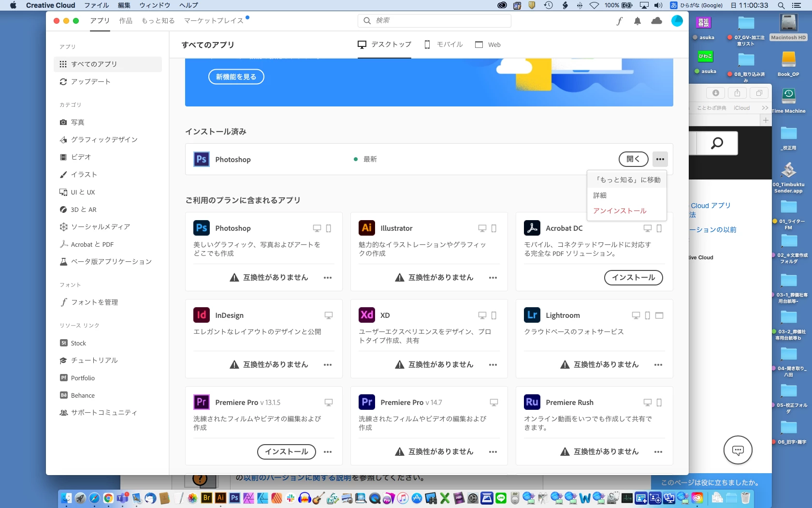812x508 pixels.
Task: Select 3D と AR category
Action: [107, 209]
